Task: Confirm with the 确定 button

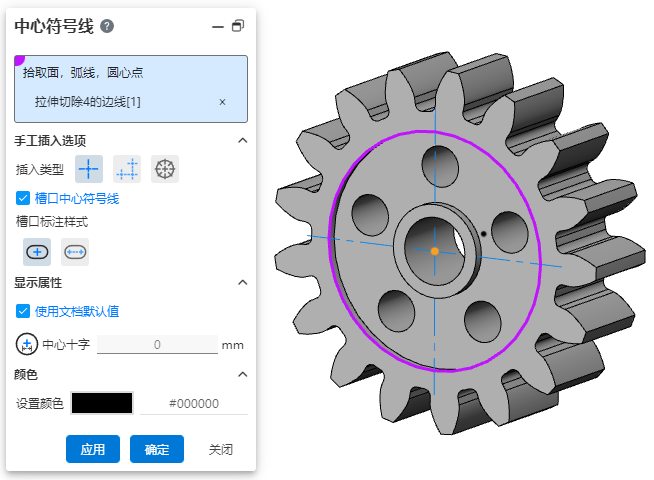Action: coord(157,449)
